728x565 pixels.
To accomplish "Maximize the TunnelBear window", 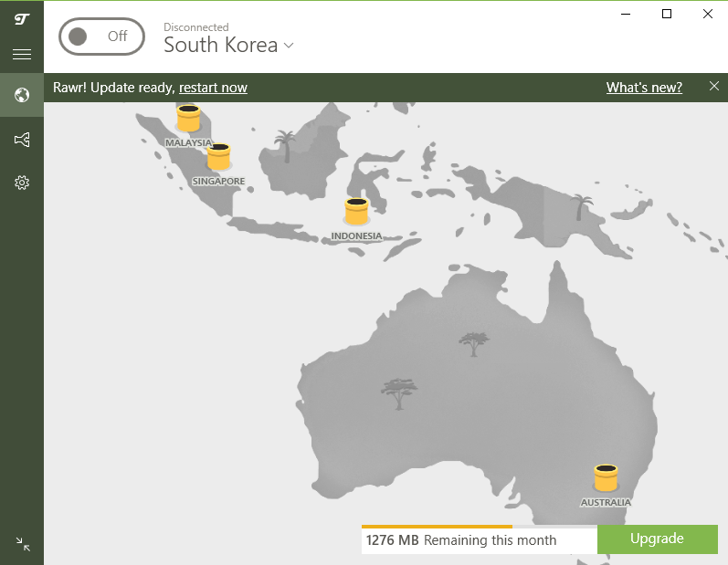I will click(x=667, y=14).
